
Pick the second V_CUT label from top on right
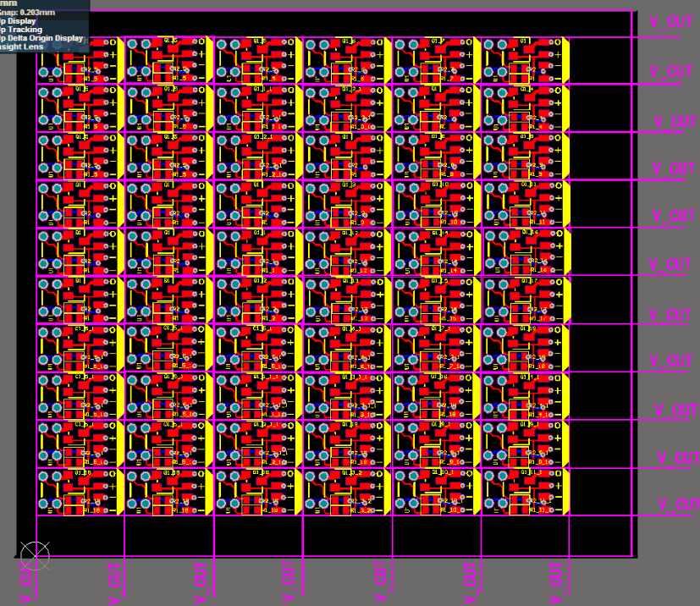(671, 72)
